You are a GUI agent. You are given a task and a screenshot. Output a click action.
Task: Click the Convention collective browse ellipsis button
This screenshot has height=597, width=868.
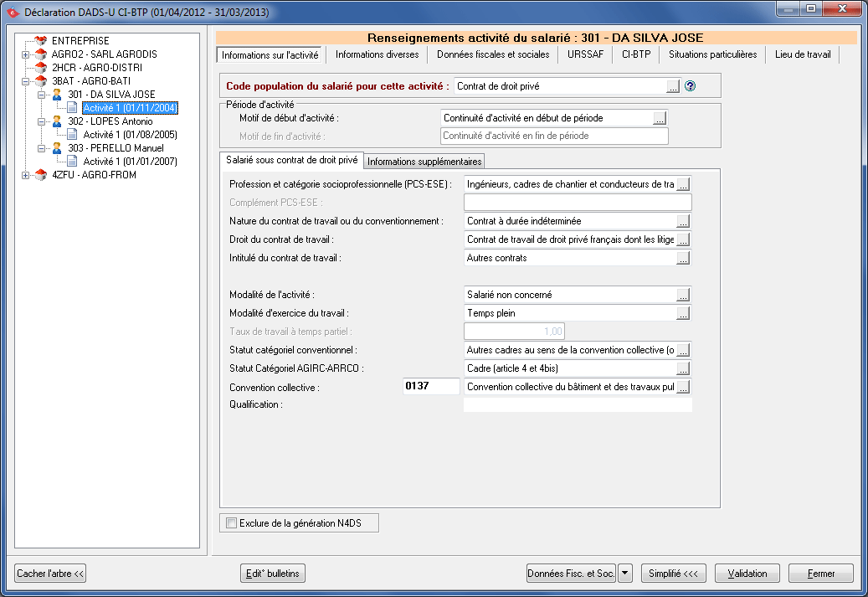tap(683, 387)
